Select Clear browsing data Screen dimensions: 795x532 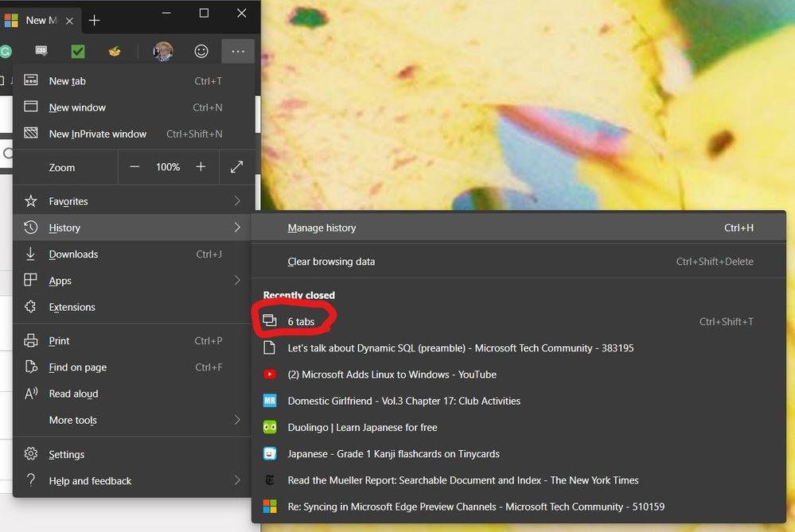click(519, 262)
